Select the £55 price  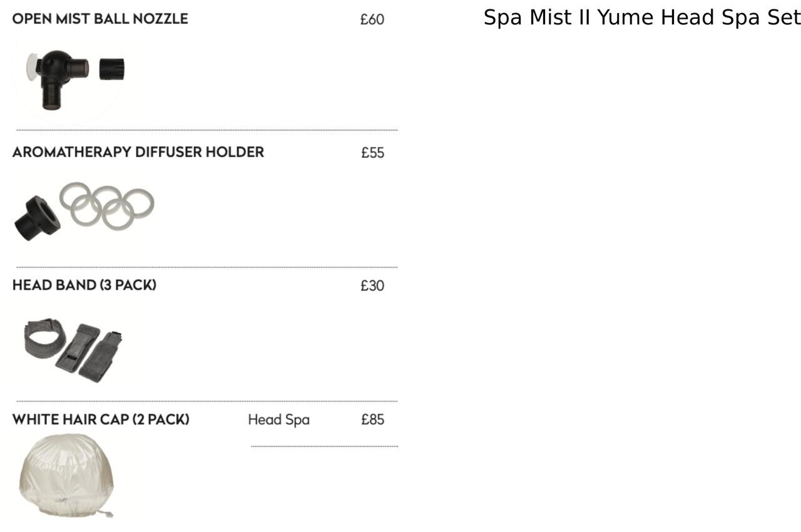[x=372, y=153]
